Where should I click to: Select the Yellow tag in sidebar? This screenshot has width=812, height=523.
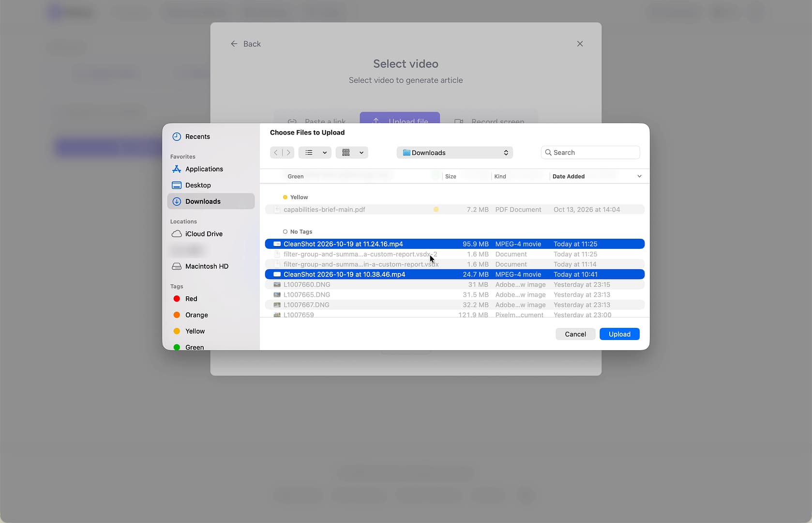[195, 331]
